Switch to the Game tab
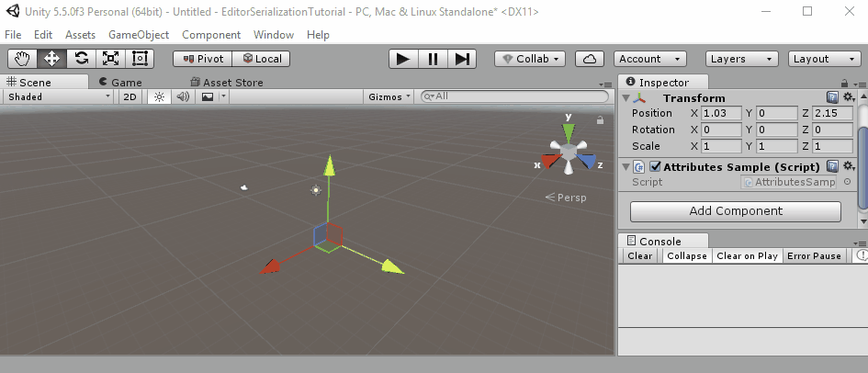Image resolution: width=868 pixels, height=373 pixels. click(119, 82)
